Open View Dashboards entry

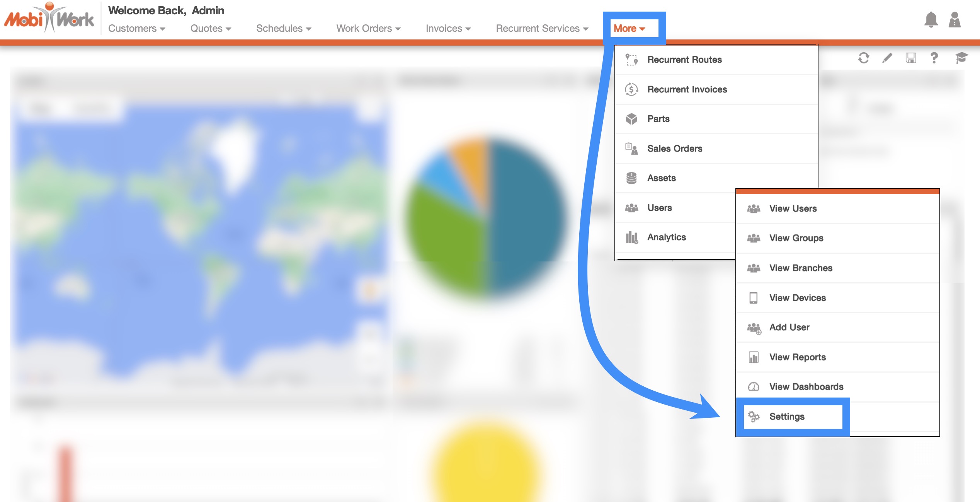click(806, 387)
